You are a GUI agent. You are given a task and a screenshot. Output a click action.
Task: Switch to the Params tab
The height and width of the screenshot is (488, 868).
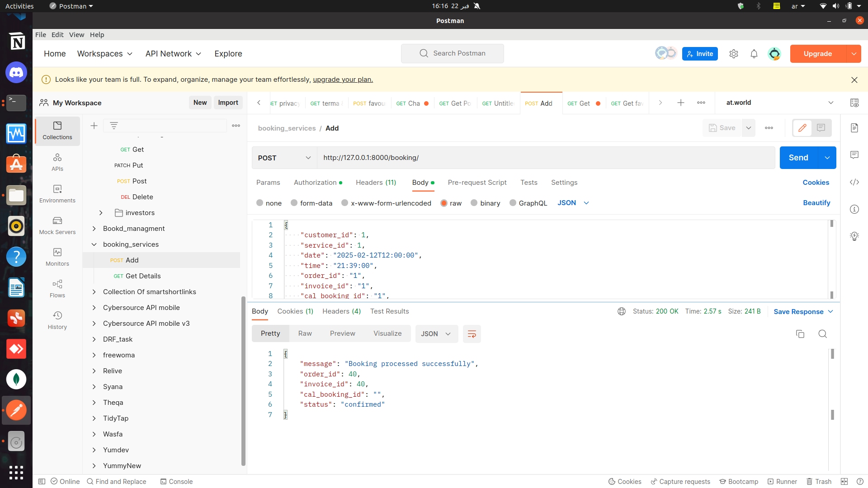pos(268,183)
